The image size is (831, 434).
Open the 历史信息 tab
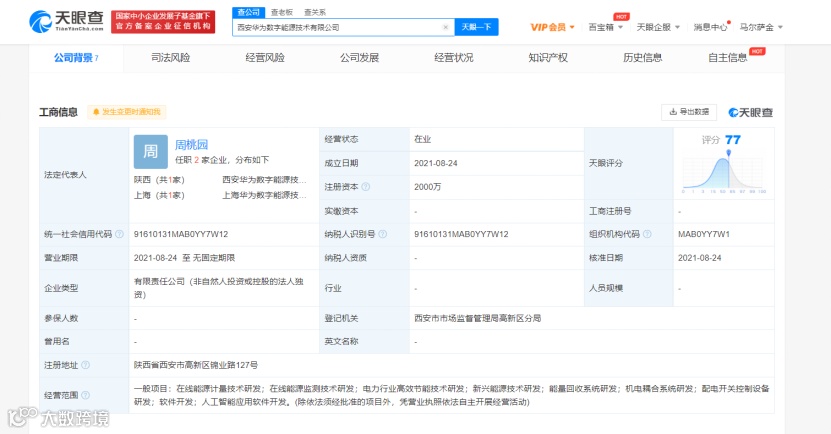point(642,58)
